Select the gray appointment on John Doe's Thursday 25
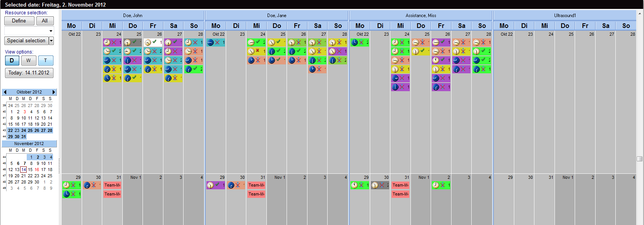Screen dimensions: 644x225 132,42
